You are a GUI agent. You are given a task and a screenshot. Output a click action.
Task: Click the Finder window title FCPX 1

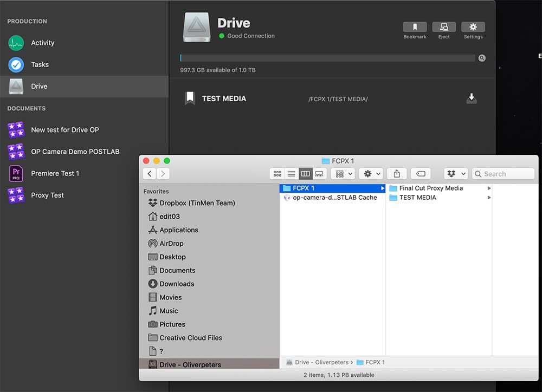pyautogui.click(x=338, y=161)
